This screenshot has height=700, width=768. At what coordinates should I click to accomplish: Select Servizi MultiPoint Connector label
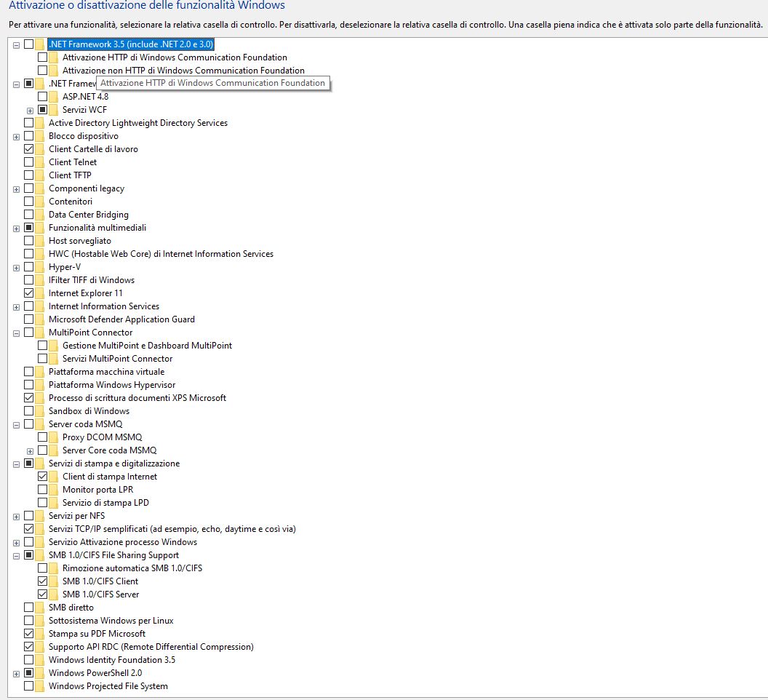point(118,358)
